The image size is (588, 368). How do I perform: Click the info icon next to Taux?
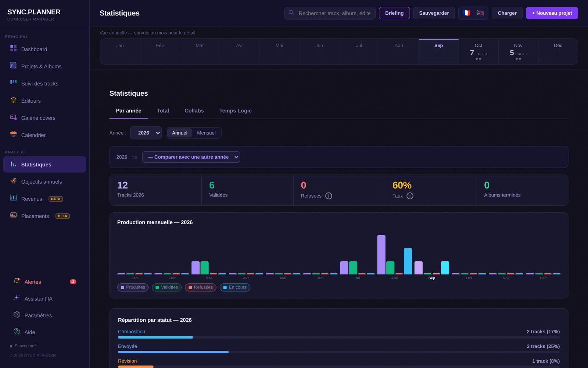coord(410,196)
